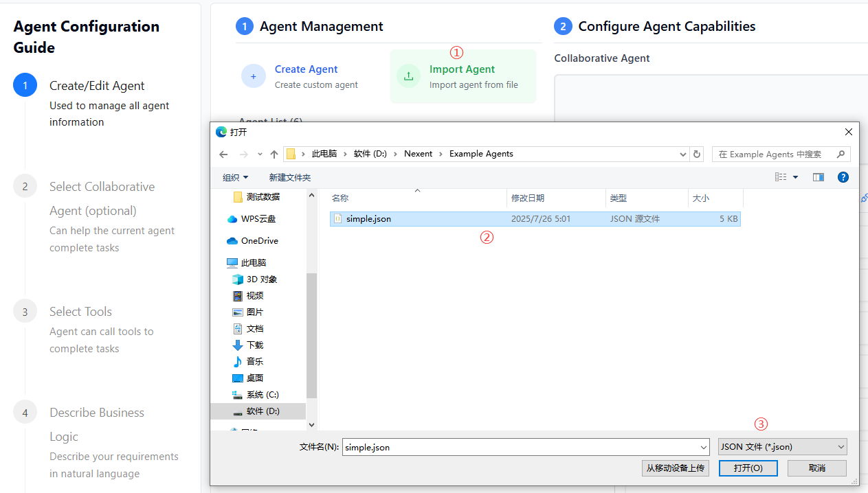The image size is (868, 493).
Task: Click the 从移动设备上传 button
Action: point(675,468)
